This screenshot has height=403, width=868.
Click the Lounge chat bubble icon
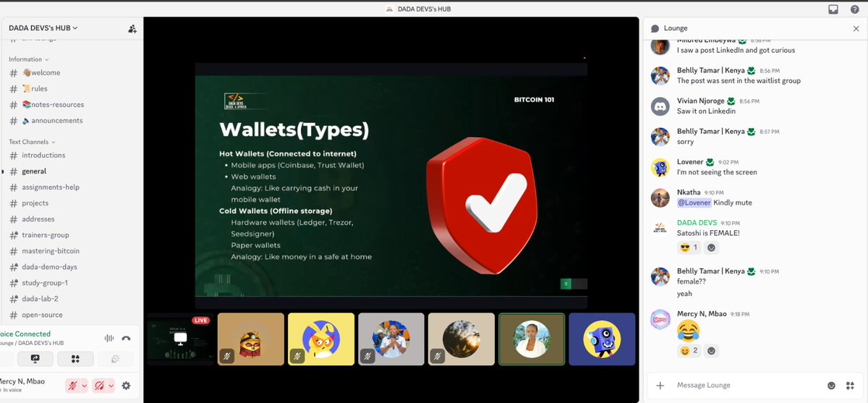tap(655, 28)
